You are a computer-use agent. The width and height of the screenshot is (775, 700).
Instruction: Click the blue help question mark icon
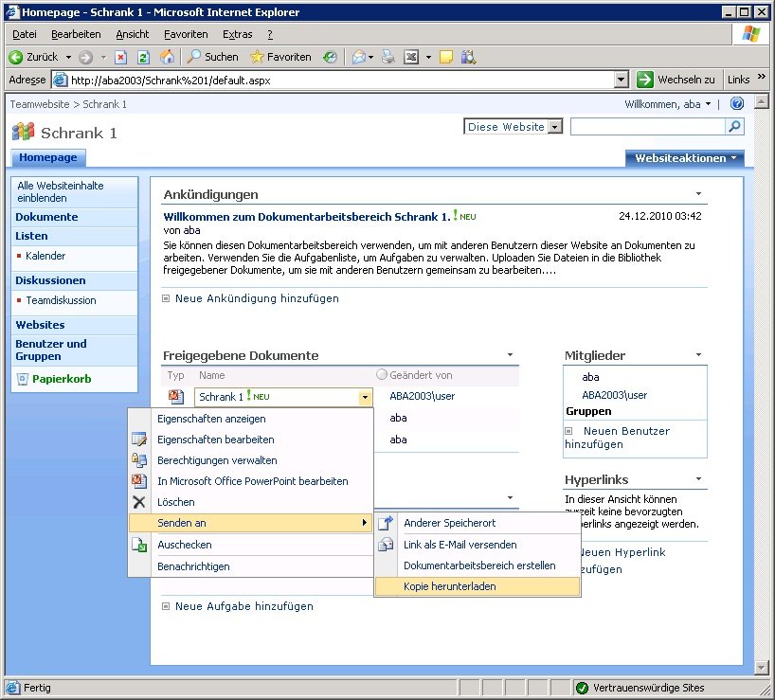coord(737,103)
